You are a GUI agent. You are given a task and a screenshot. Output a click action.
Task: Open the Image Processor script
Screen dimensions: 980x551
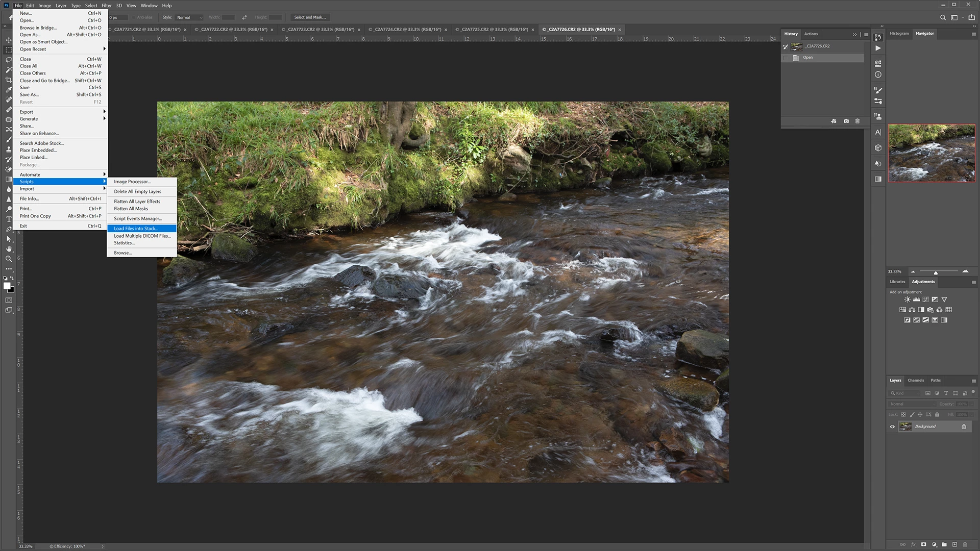point(132,182)
